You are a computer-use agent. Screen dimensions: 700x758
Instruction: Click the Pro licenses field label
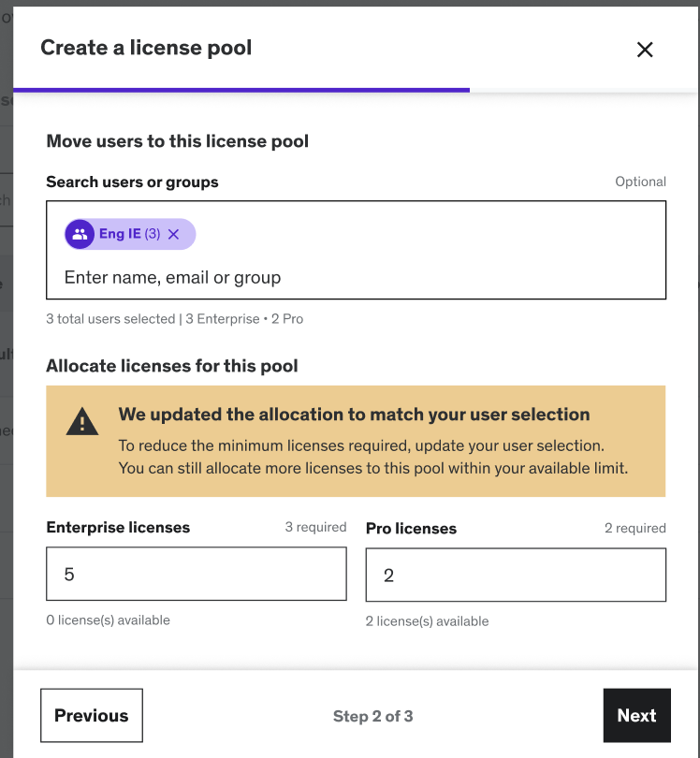click(x=411, y=529)
